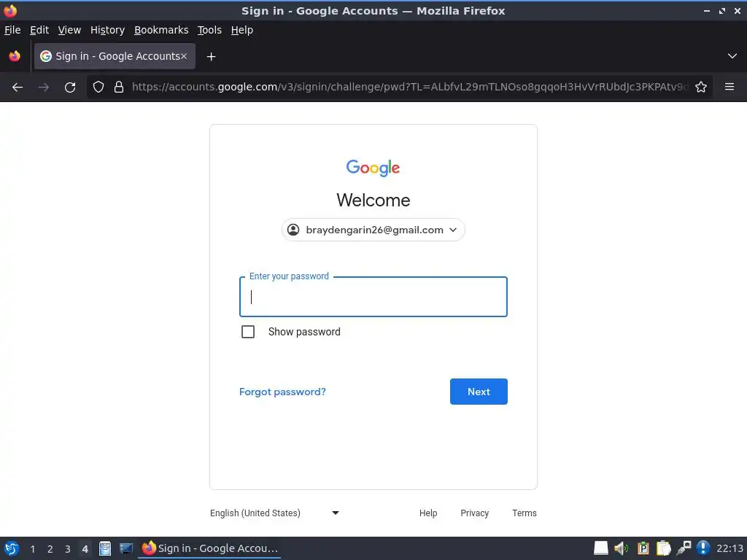Click the Firefox icon in the title bar

[10, 10]
